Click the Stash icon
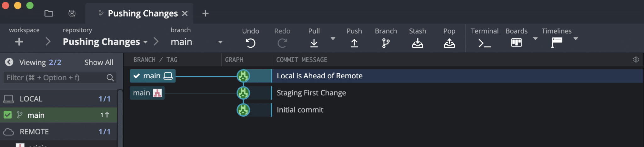Screen dimensions: 644x147 [x=418, y=43]
